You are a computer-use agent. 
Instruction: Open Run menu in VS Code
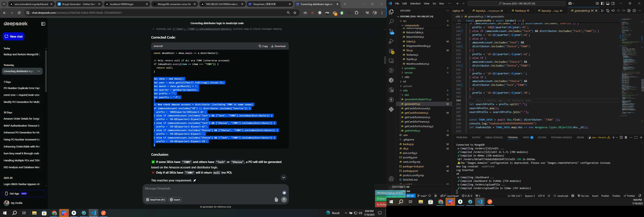(x=442, y=3)
